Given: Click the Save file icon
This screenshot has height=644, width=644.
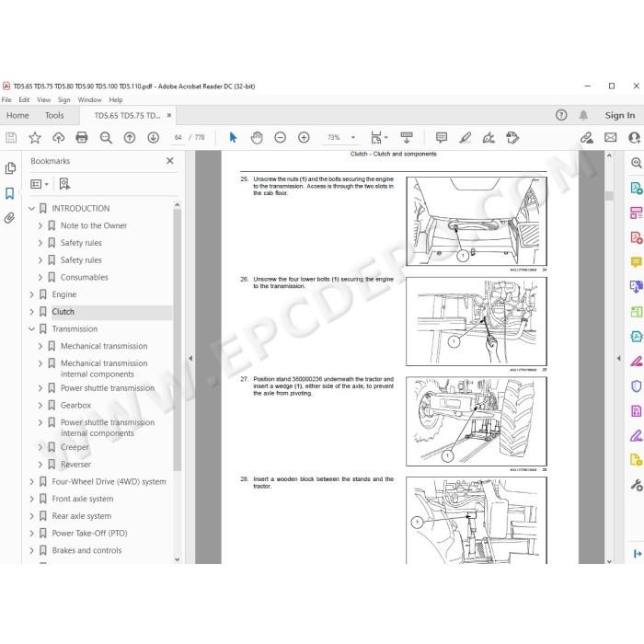Looking at the screenshot, I should point(11,138).
